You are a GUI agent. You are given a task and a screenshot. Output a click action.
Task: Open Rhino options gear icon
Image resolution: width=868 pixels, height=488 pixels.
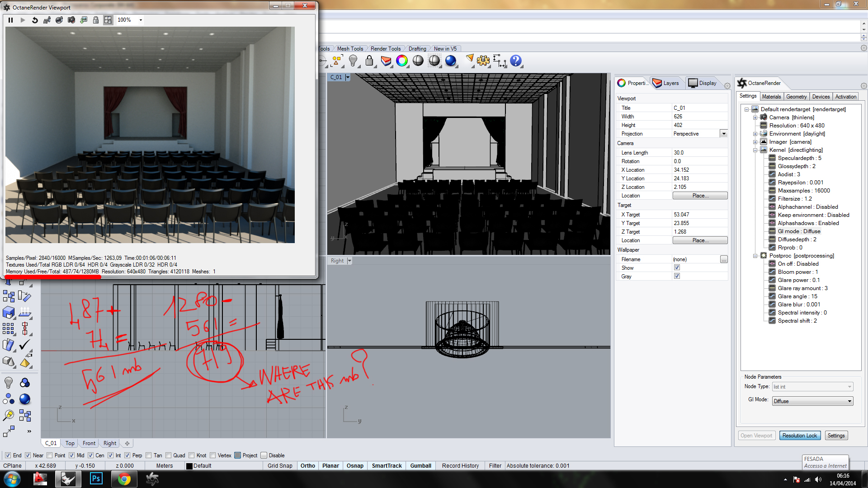(483, 61)
